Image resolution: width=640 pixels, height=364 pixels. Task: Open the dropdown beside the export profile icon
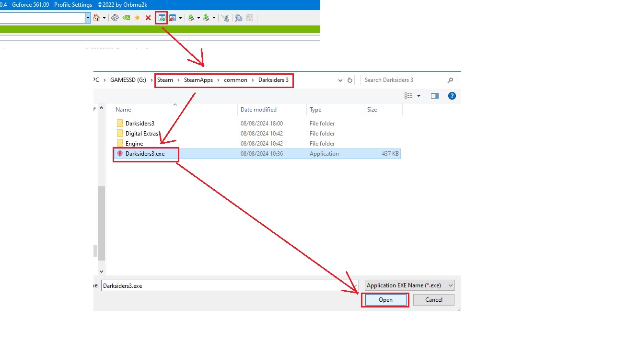click(x=198, y=18)
